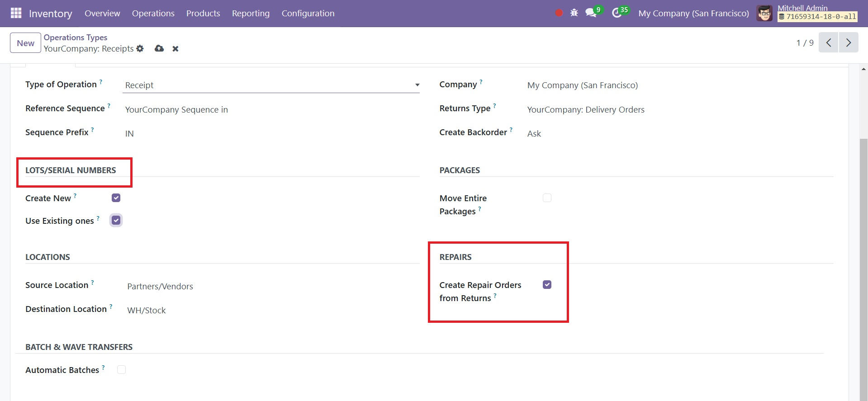Go to the previous record arrow
The image size is (868, 401).
tap(829, 42)
